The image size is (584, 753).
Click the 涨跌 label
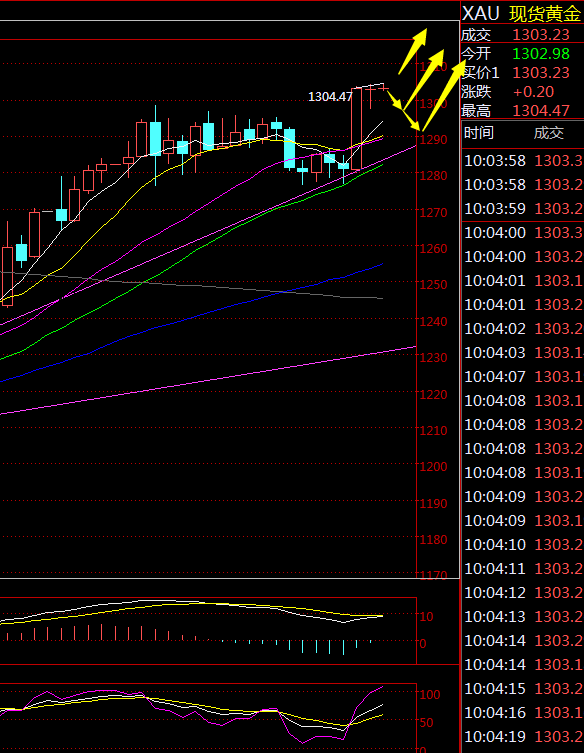click(476, 92)
